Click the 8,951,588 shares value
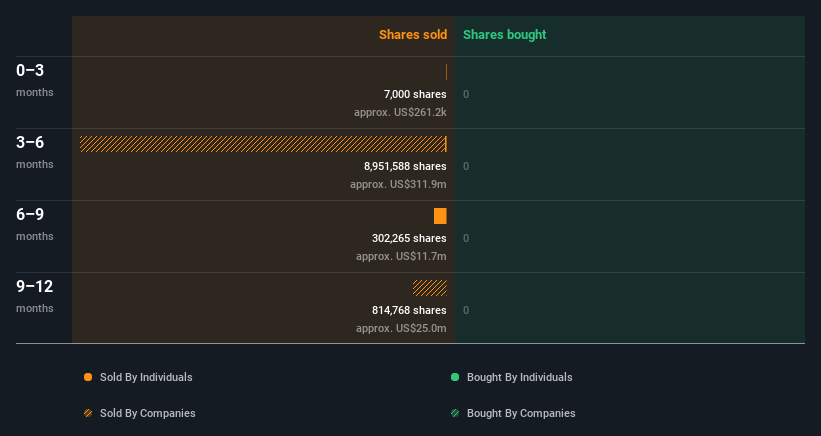 (405, 166)
